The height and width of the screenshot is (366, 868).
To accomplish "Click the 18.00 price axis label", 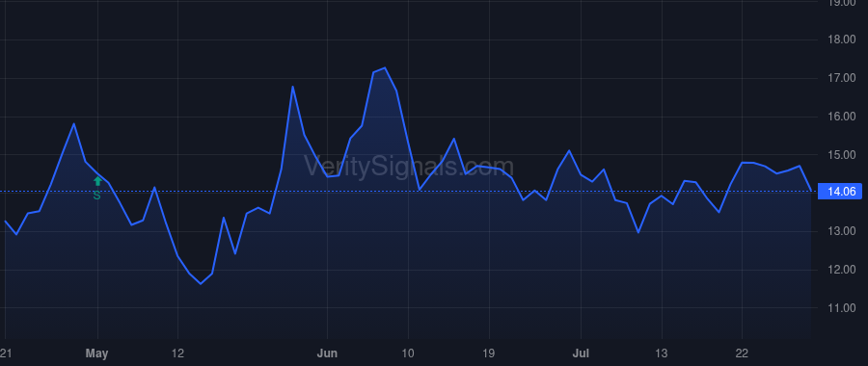I will click(x=841, y=39).
